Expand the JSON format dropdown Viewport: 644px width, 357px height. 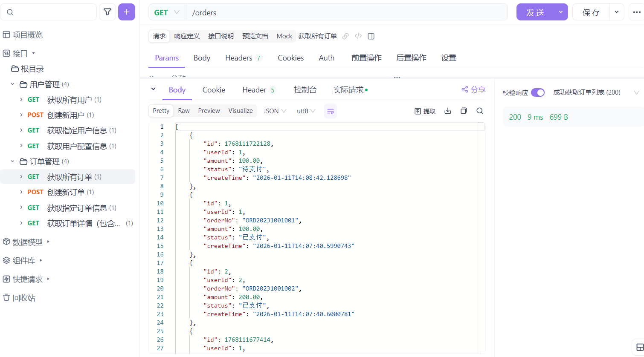pyautogui.click(x=274, y=111)
